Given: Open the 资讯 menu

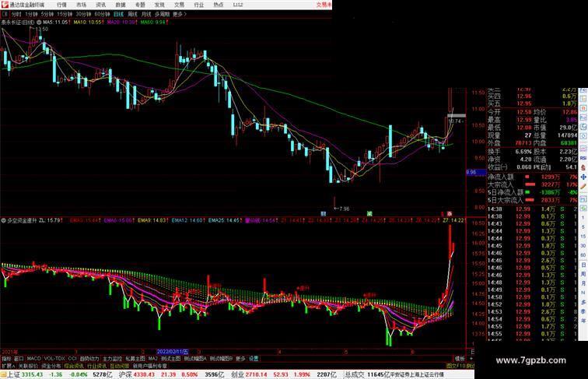Looking at the screenshot, I should [x=100, y=5].
